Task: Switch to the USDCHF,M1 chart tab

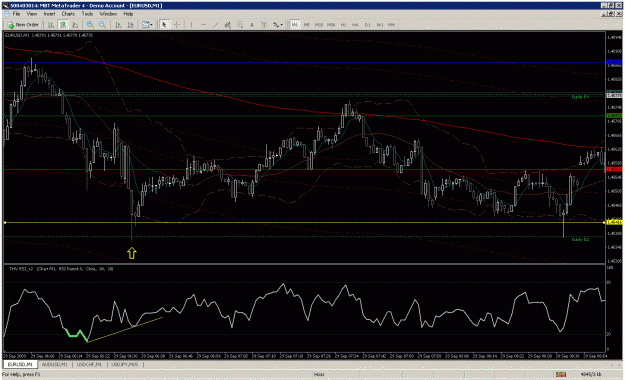Action: [x=89, y=364]
